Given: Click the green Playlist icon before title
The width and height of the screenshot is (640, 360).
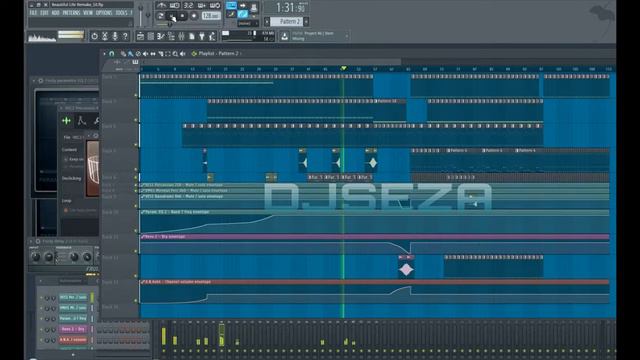Looking at the screenshot, I should [194, 53].
